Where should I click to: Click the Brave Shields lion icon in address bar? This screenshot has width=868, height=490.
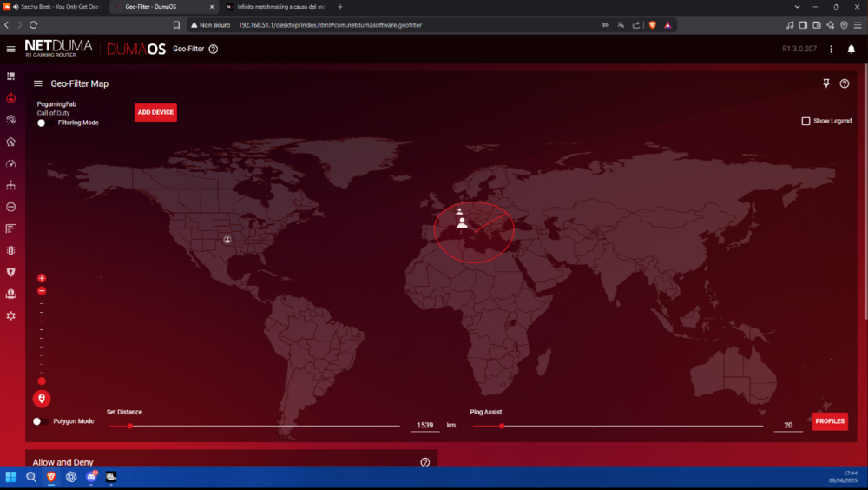tap(652, 25)
